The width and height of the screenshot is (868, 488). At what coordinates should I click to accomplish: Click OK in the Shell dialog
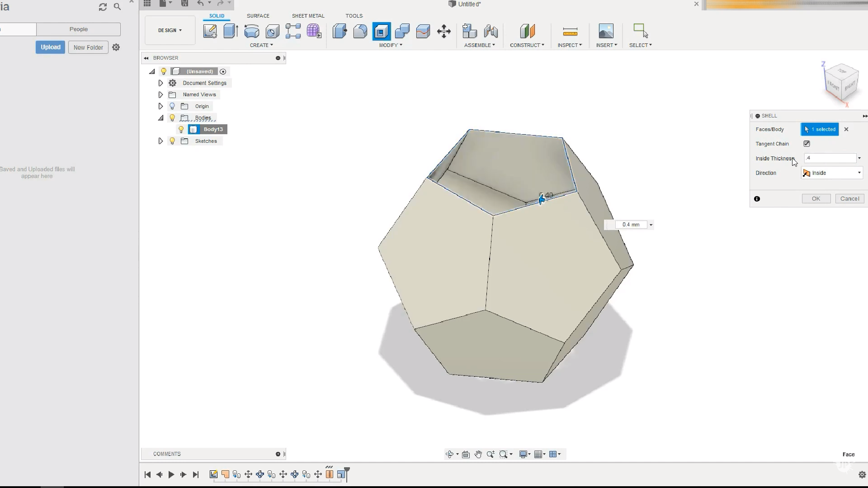pyautogui.click(x=816, y=199)
